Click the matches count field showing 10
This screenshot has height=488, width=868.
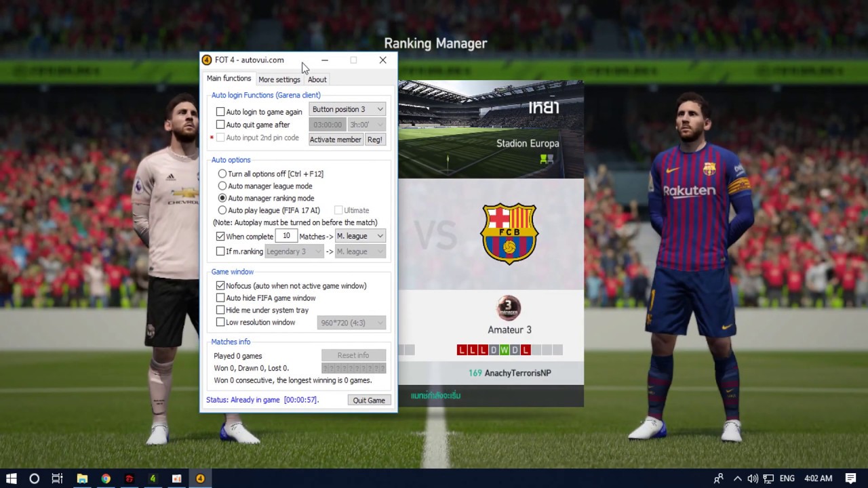click(x=286, y=236)
